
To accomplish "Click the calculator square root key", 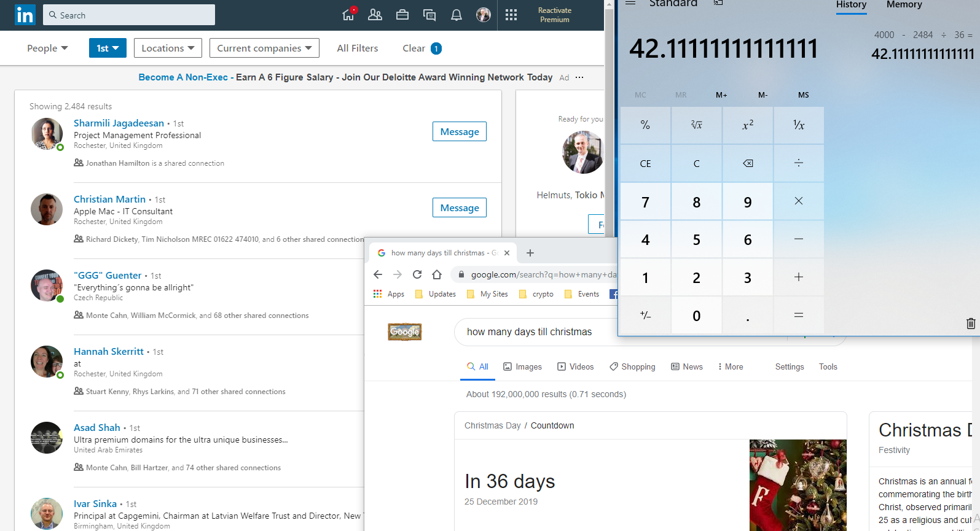I will pyautogui.click(x=696, y=125).
